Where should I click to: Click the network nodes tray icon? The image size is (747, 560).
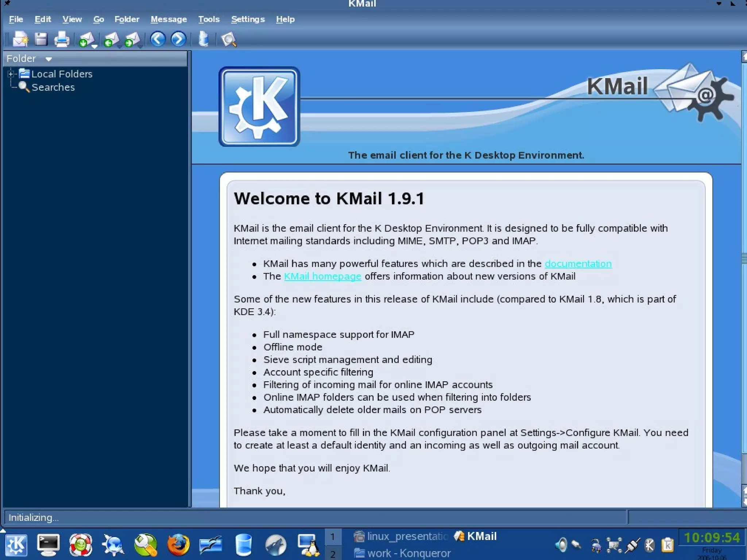(x=614, y=545)
